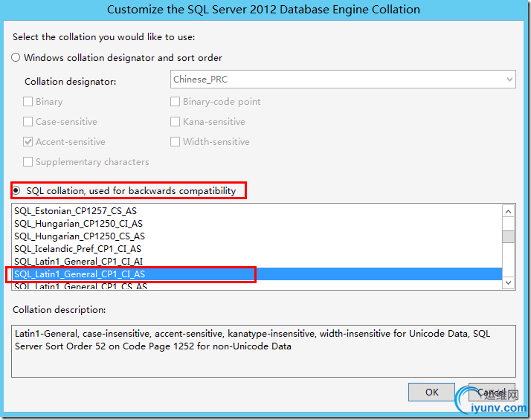Image resolution: width=531 pixels, height=420 pixels.
Task: Choose SQL_Hungarian_CP1250_CS_AS in the list
Action: pyautogui.click(x=257, y=236)
